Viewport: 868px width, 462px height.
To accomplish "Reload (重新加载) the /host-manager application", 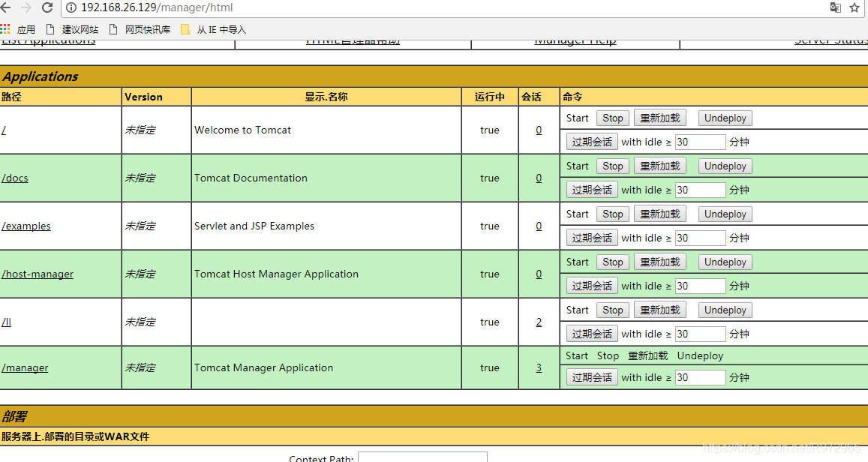I will tap(660, 262).
